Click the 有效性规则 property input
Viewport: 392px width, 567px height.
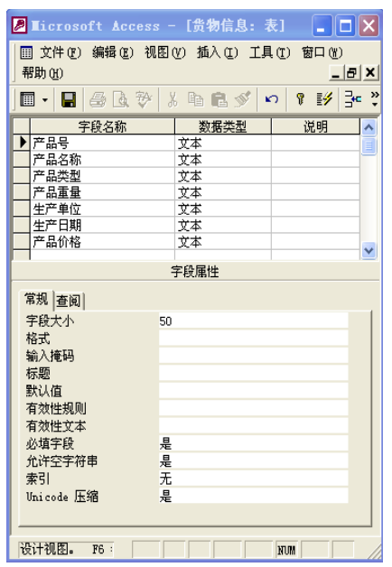coord(254,407)
